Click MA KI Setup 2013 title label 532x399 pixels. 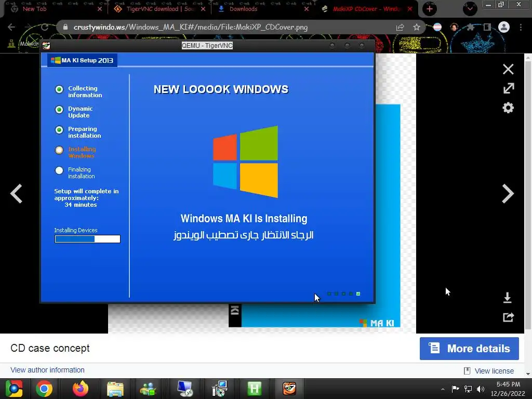[83, 60]
